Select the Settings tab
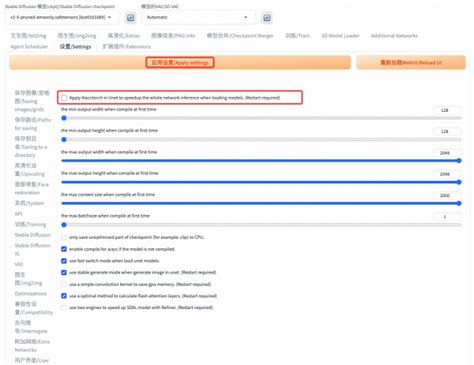Image resolution: width=474 pixels, height=365 pixels. (x=75, y=47)
